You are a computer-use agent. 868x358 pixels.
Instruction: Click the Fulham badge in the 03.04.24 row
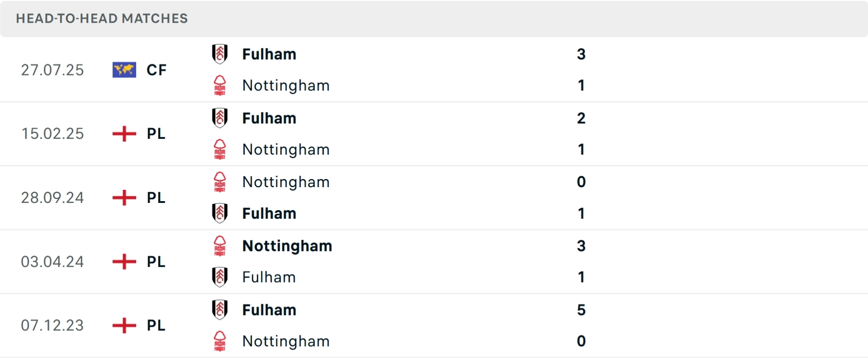(x=220, y=277)
